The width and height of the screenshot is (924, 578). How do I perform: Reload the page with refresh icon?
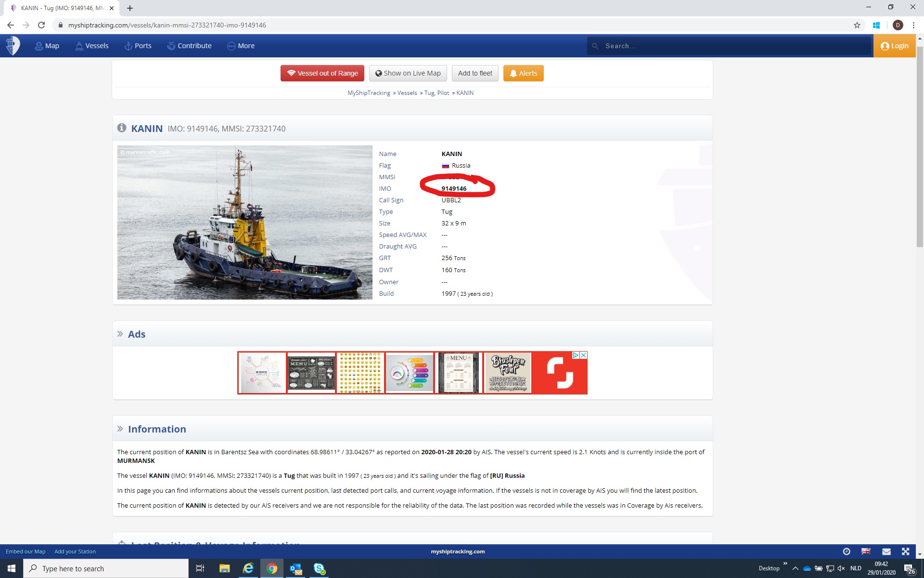coord(41,25)
